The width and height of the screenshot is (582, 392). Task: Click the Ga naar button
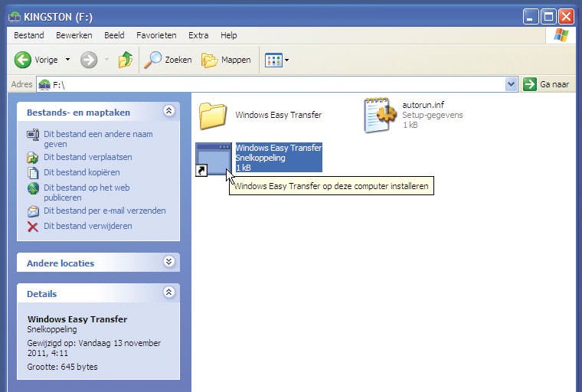click(546, 85)
